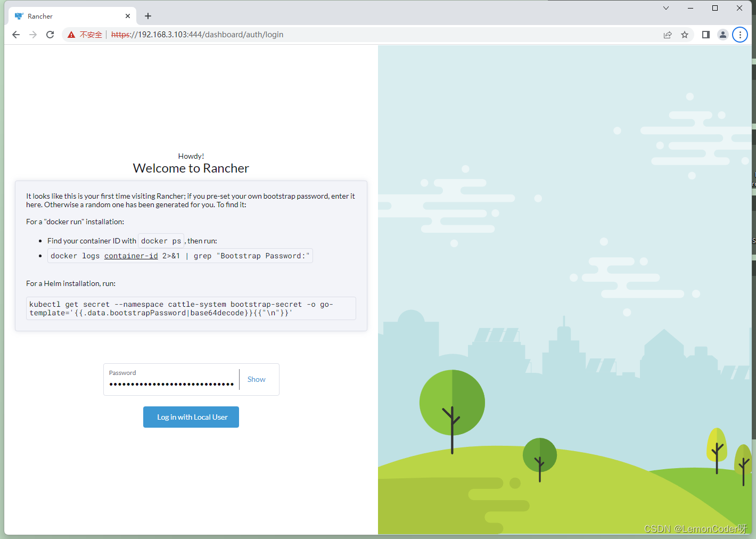Go forward using the browser forward arrow
The image size is (756, 539).
33,35
